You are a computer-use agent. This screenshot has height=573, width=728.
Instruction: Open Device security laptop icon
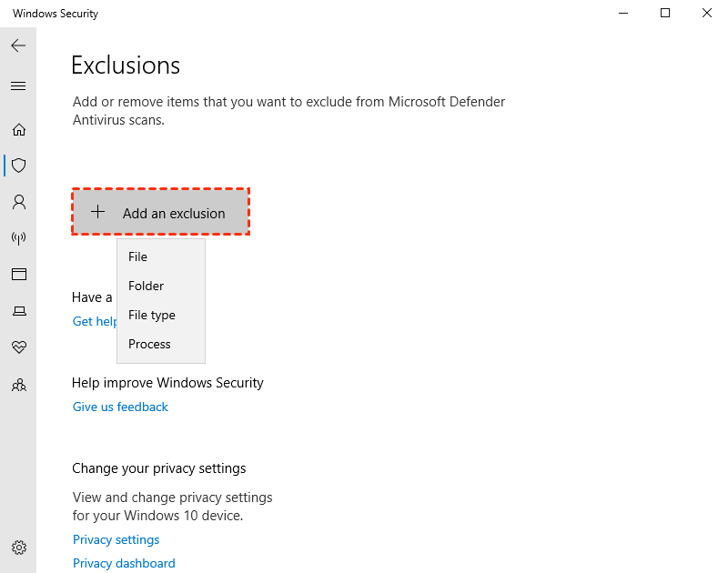pos(18,311)
